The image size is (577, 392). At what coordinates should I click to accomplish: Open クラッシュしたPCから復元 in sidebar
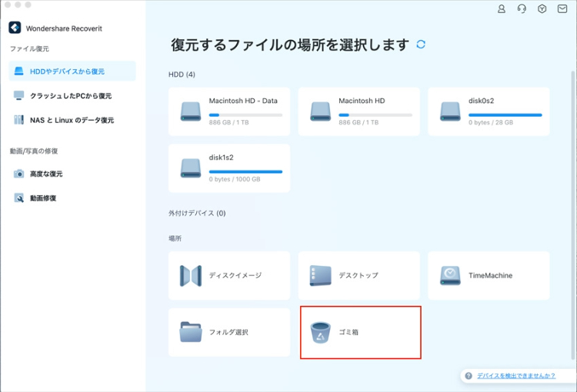coord(72,95)
